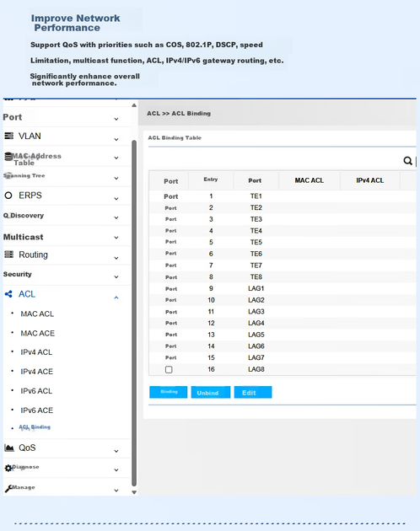Select the LAG4 table cell
Screen dimensions: 420x531
[x=256, y=323]
